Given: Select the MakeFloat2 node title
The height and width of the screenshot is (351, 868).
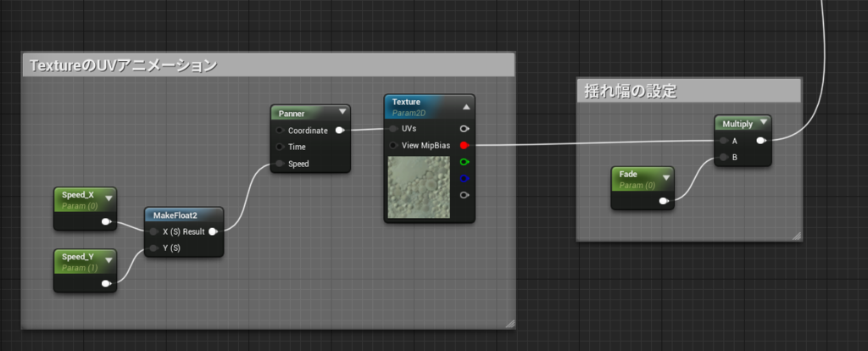Looking at the screenshot, I should point(175,214).
